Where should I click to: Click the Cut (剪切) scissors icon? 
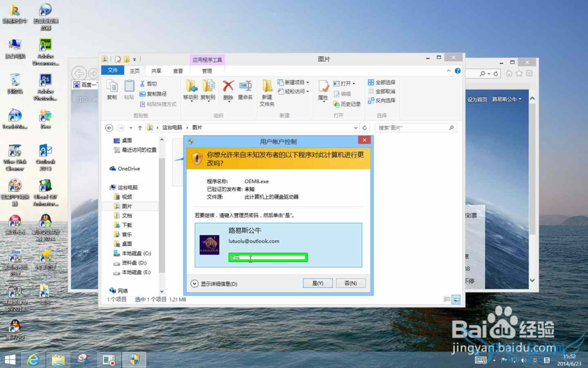[148, 84]
